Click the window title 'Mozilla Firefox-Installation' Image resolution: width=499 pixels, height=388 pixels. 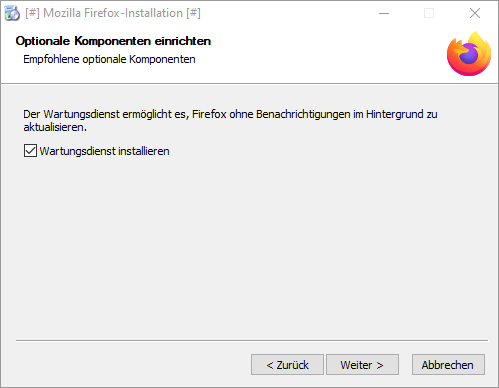click(x=113, y=13)
